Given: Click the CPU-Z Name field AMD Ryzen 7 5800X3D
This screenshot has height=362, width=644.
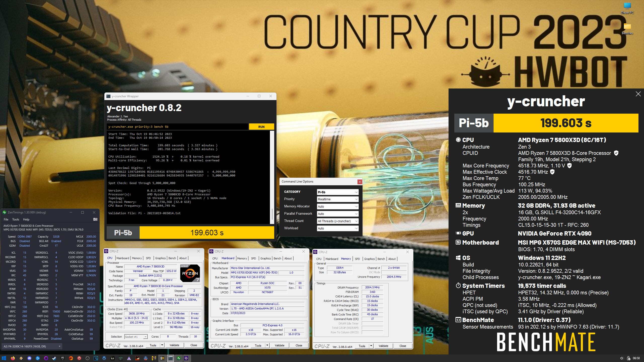Looking at the screenshot, I should pyautogui.click(x=150, y=266).
